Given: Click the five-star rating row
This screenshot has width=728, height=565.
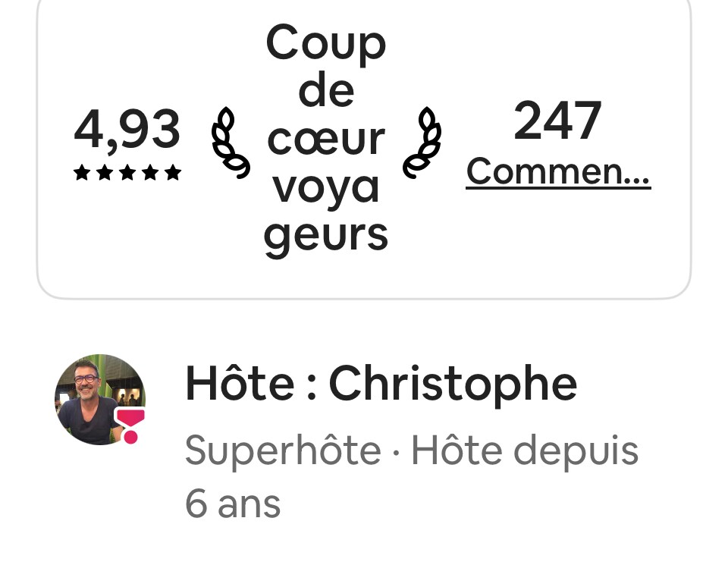Looking at the screenshot, I should coord(127,171).
